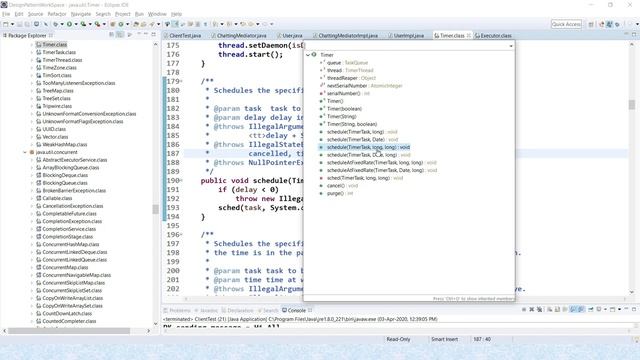Open the Run menu
This screenshot has width=640, height=360.
coord(139,14)
